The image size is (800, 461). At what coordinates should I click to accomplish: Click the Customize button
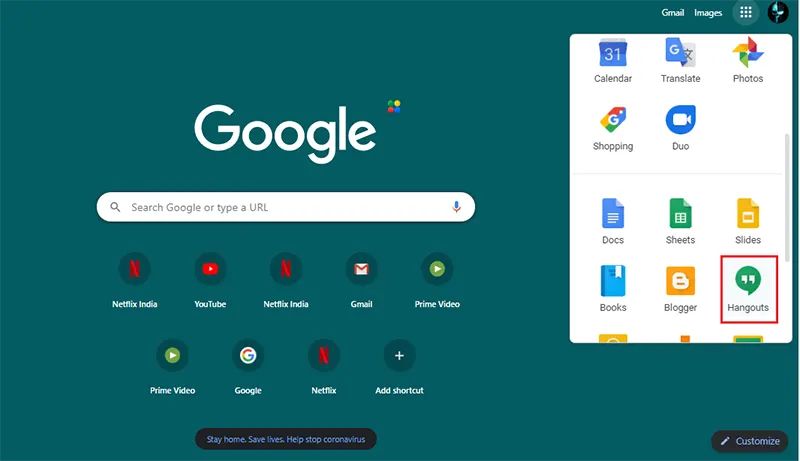coord(750,441)
